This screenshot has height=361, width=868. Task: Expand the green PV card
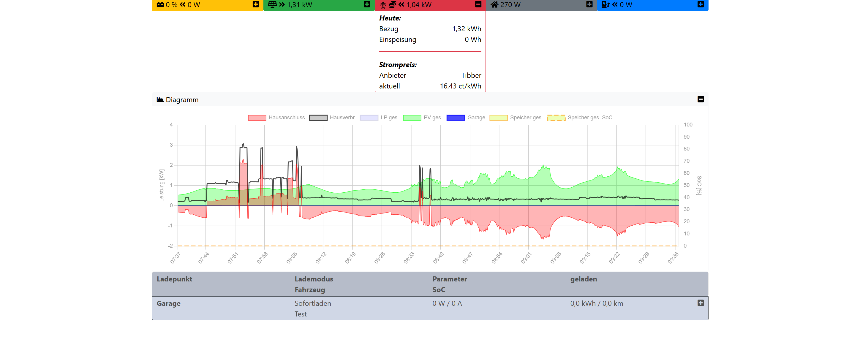367,4
